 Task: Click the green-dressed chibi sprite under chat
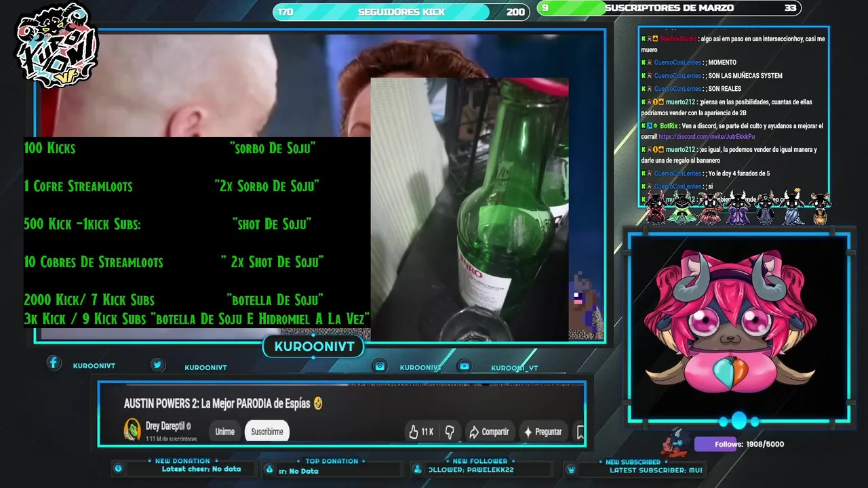[682, 207]
